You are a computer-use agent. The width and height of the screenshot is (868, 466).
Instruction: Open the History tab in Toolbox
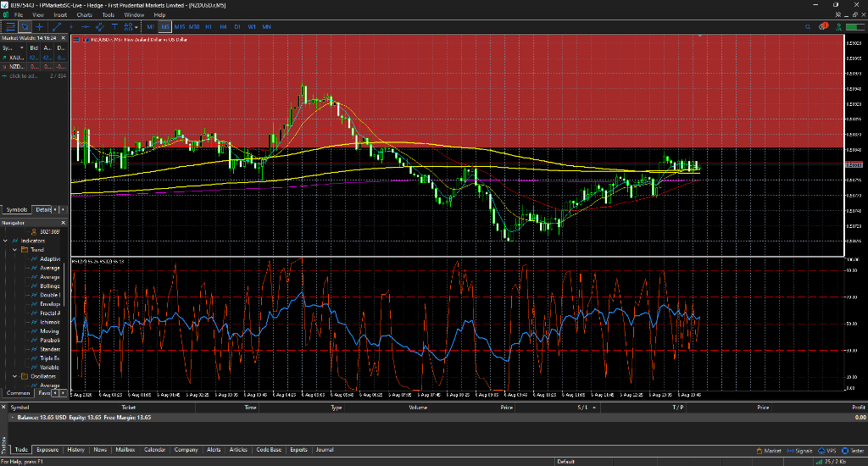tap(75, 450)
